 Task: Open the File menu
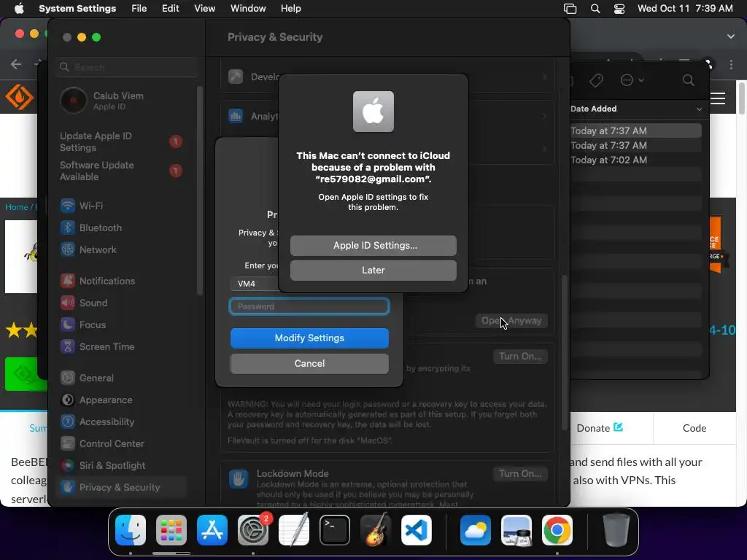point(139,9)
